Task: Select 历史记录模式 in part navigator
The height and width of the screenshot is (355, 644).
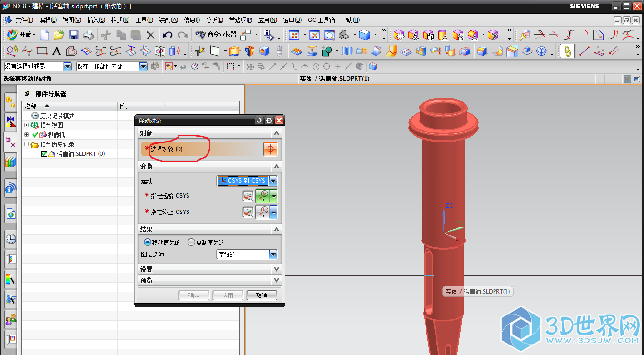Action: [x=57, y=116]
